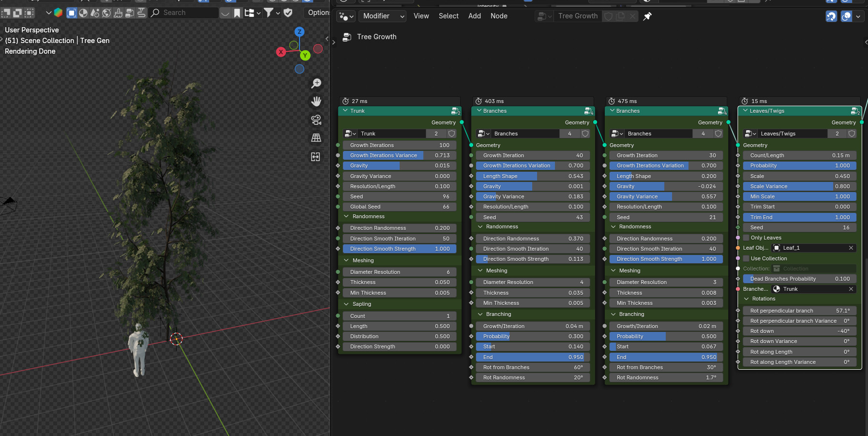Click the half-shaded circle icon in top toolbar
The height and width of the screenshot is (436, 868).
click(x=83, y=13)
